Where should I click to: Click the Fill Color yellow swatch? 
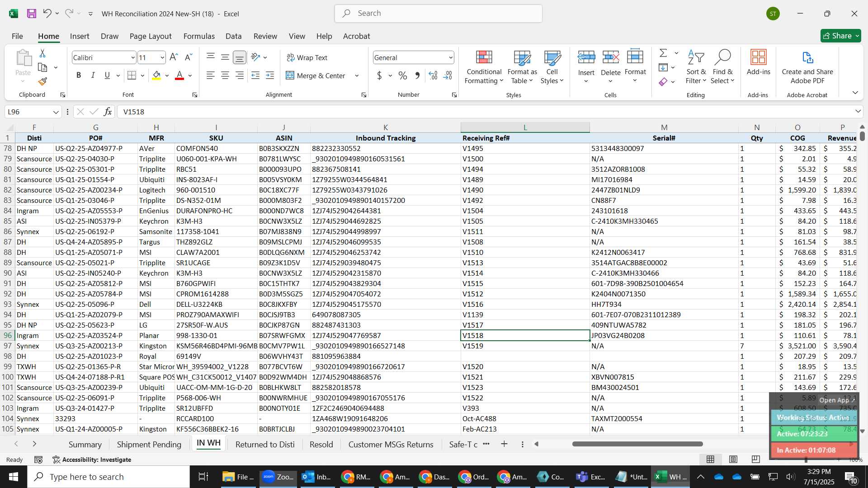point(156,75)
